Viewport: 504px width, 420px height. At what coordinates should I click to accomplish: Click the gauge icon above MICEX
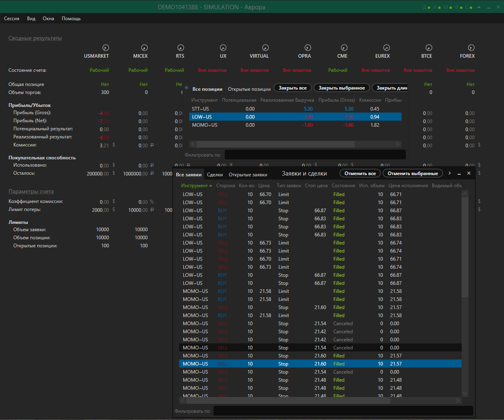click(144, 48)
